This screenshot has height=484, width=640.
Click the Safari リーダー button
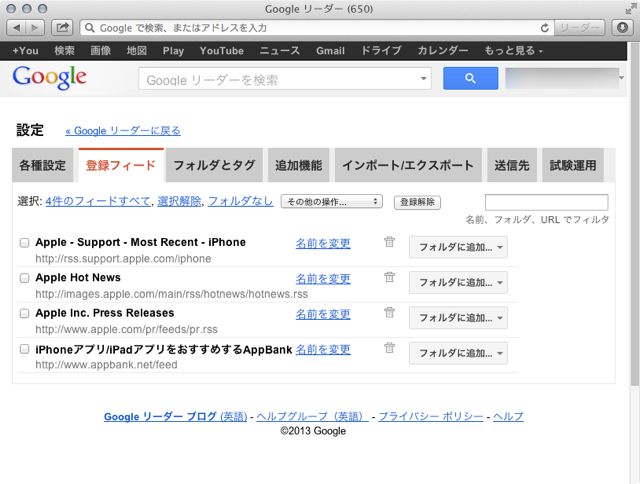pos(579,28)
